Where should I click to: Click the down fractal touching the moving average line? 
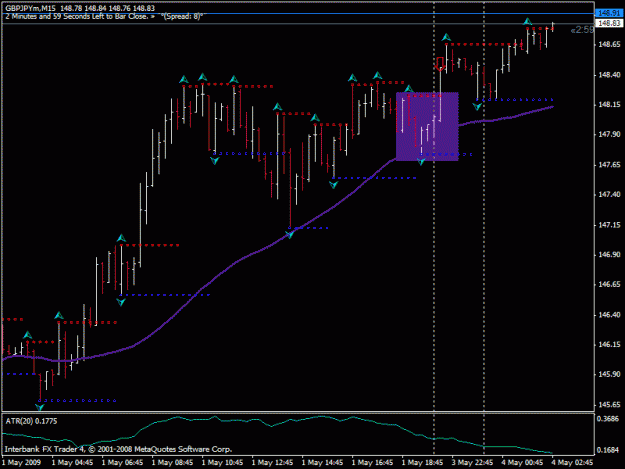[x=290, y=235]
